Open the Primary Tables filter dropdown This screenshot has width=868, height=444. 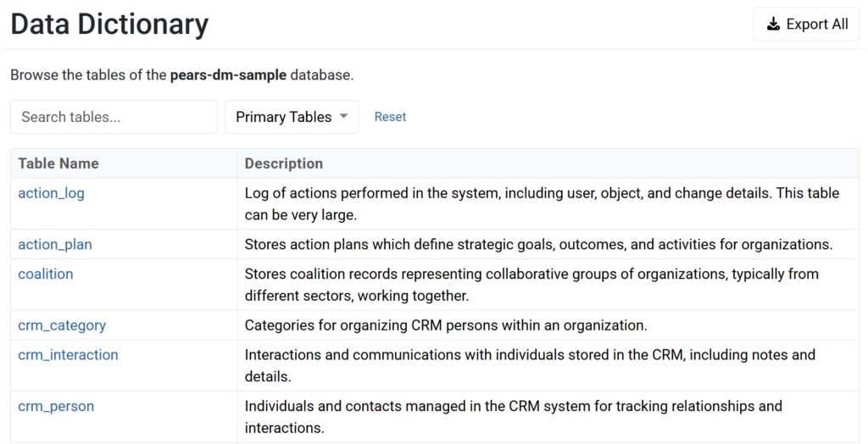pyautogui.click(x=292, y=117)
